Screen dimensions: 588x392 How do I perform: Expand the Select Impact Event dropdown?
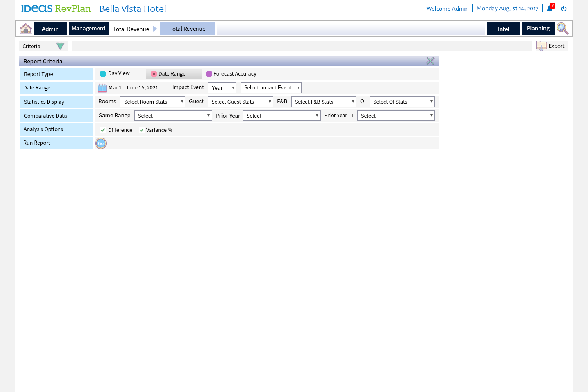click(x=271, y=88)
